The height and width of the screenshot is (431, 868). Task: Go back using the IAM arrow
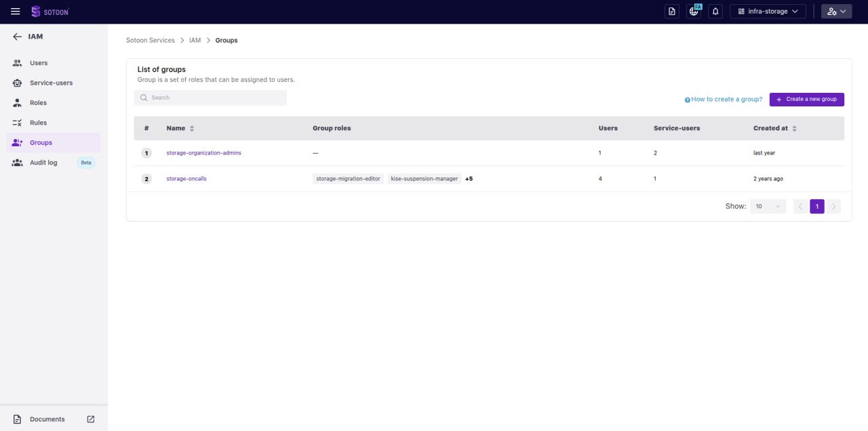[x=17, y=37]
